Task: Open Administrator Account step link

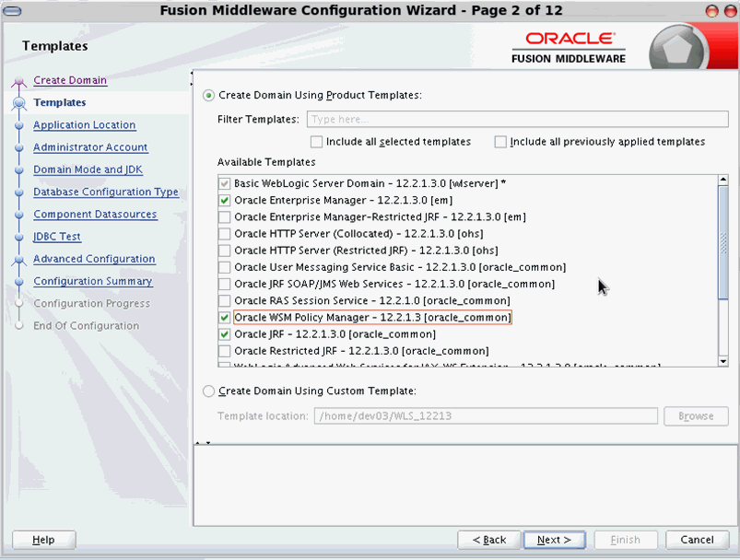Action: (90, 147)
